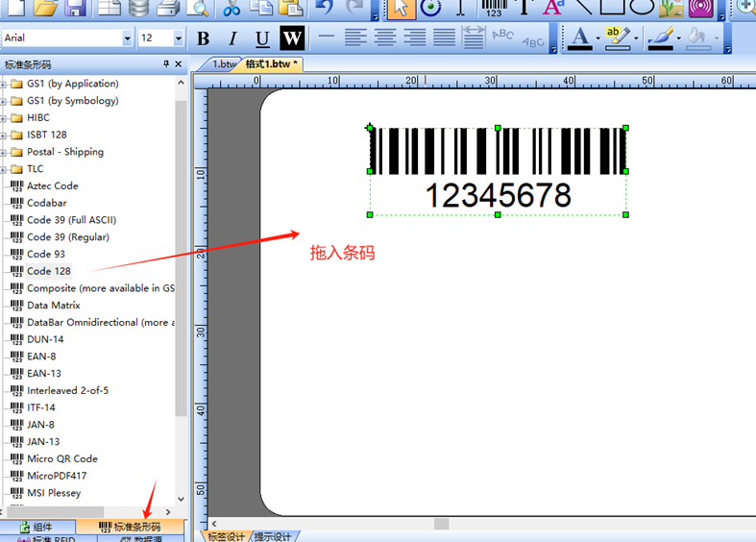Open the Arial font name dropdown
This screenshot has height=542, width=756.
pos(128,38)
